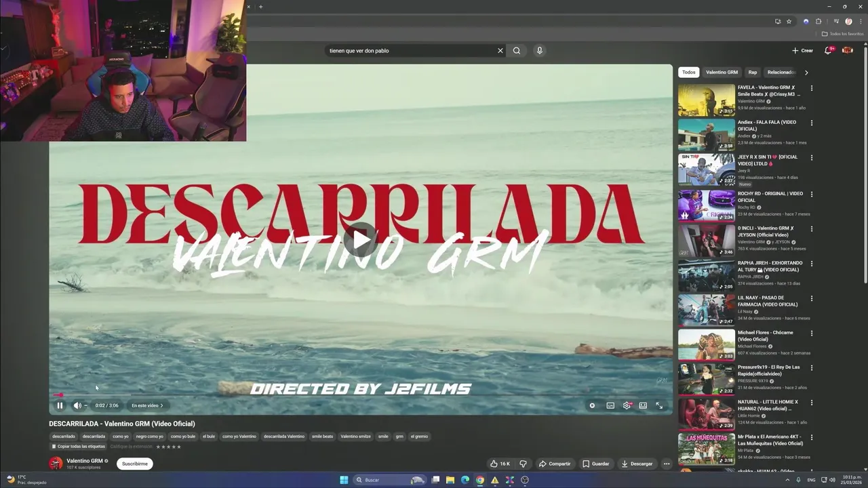Click the taskbar Buscar search box
The width and height of the screenshot is (868, 488).
pyautogui.click(x=391, y=480)
